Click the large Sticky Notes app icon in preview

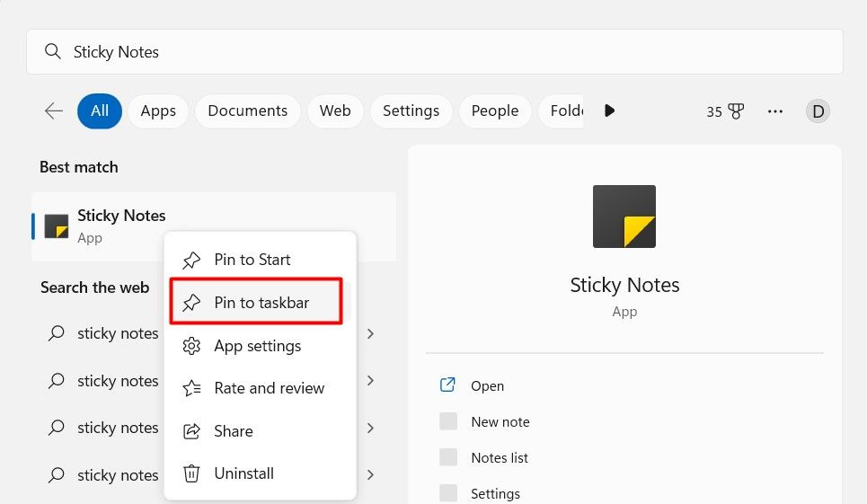point(624,217)
